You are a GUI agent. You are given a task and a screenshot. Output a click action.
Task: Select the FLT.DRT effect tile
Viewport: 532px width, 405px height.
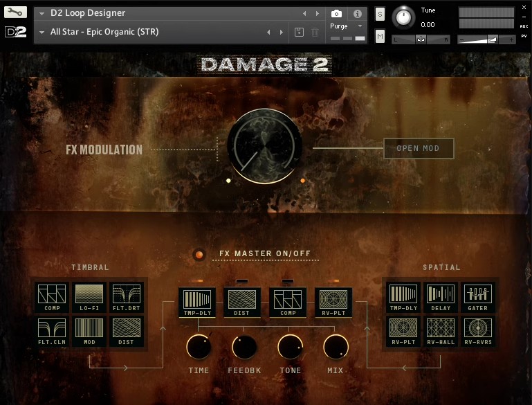pos(126,298)
